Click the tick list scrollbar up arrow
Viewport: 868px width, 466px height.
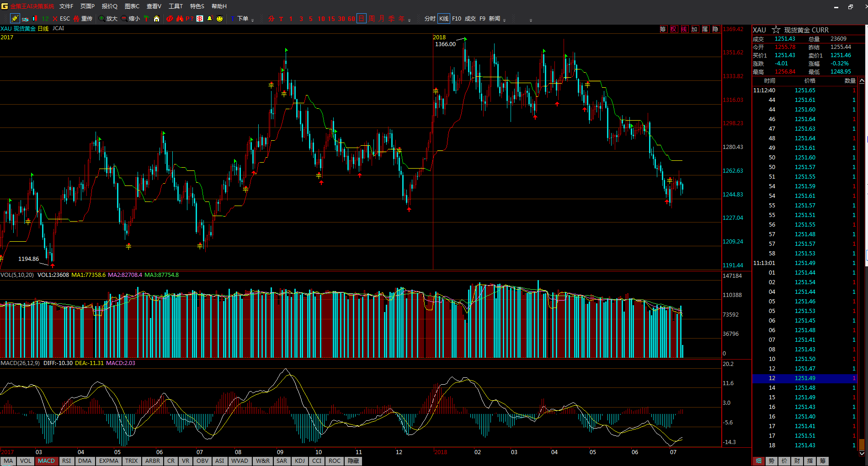[x=862, y=81]
